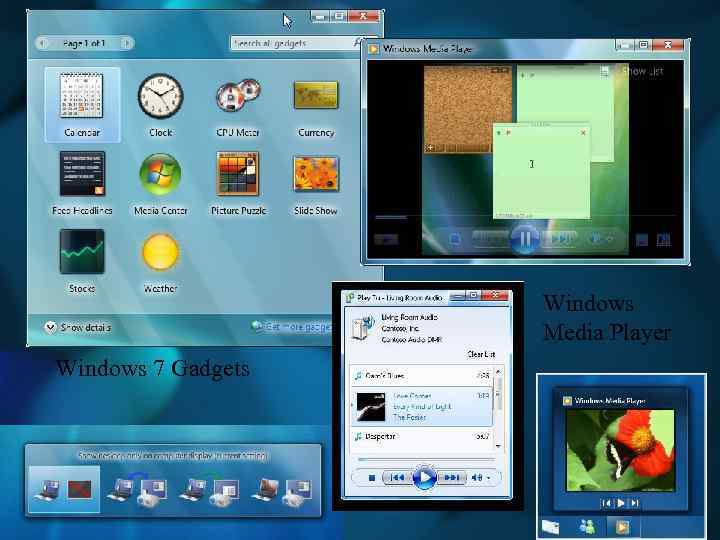Open Windows Media Player taskbar icon
The width and height of the screenshot is (720, 540).
[623, 527]
